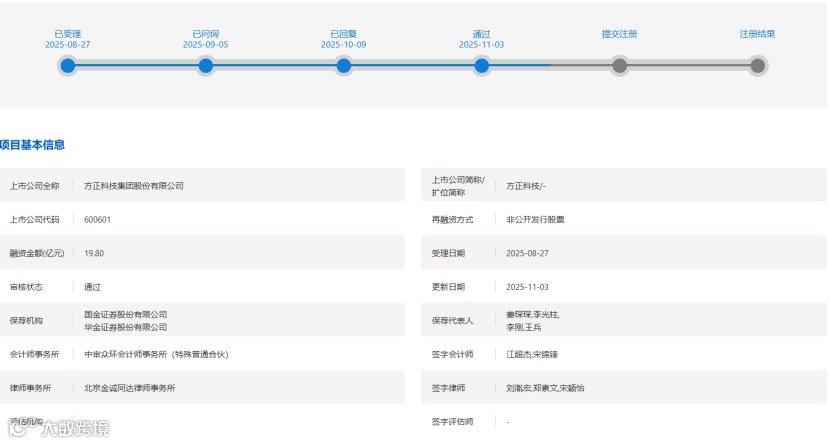The height and width of the screenshot is (444, 830).
Task: Click the 通过 timeline node circle
Action: [x=482, y=66]
